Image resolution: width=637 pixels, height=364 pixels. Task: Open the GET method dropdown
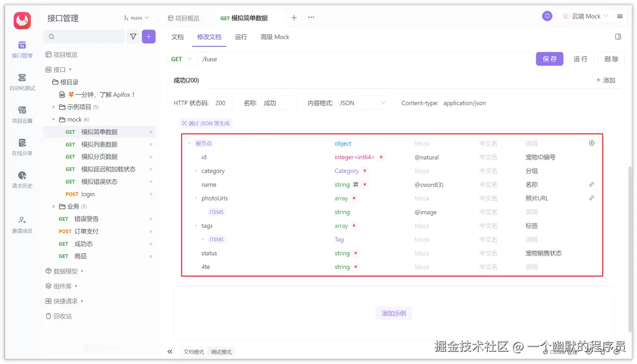181,59
